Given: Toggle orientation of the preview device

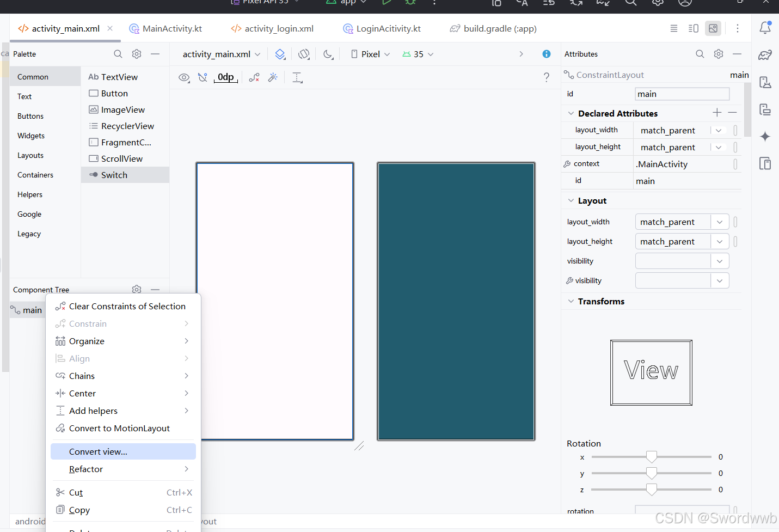Looking at the screenshot, I should point(304,54).
